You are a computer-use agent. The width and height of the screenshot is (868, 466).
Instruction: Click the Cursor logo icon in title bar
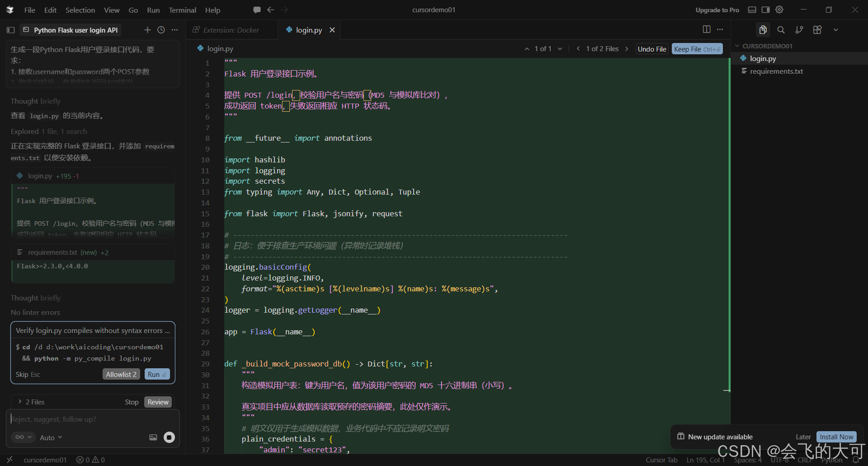[10, 10]
